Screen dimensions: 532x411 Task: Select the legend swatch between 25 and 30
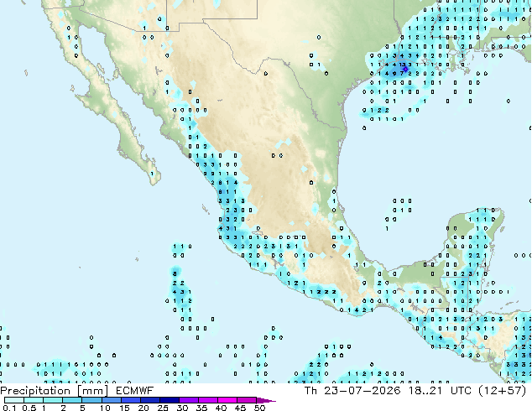pos(170,400)
